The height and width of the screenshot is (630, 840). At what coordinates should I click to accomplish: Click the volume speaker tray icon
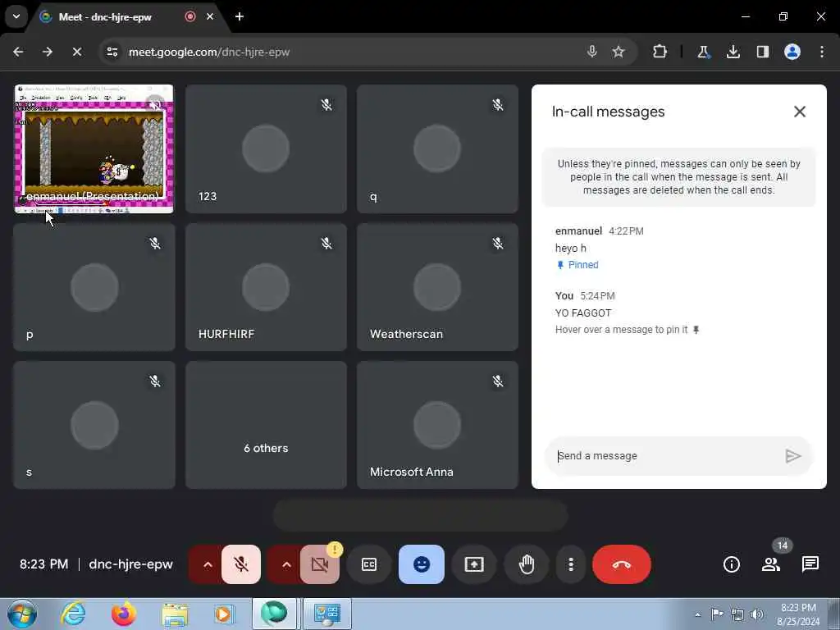[757, 614]
